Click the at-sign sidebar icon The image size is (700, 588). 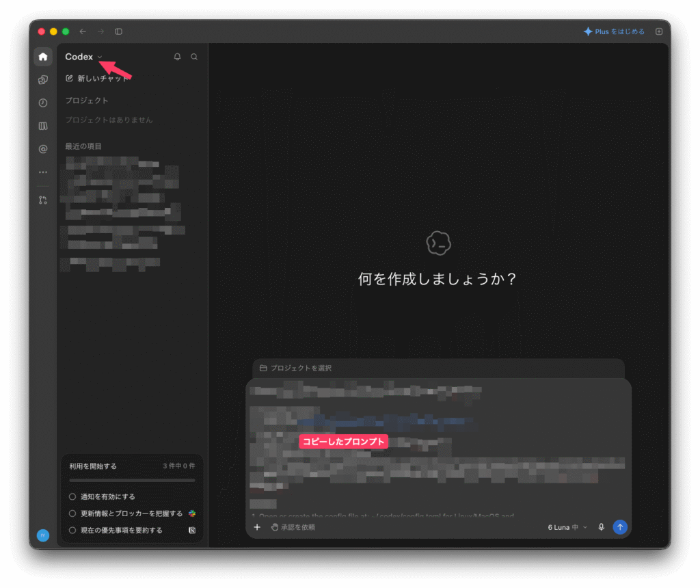43,149
